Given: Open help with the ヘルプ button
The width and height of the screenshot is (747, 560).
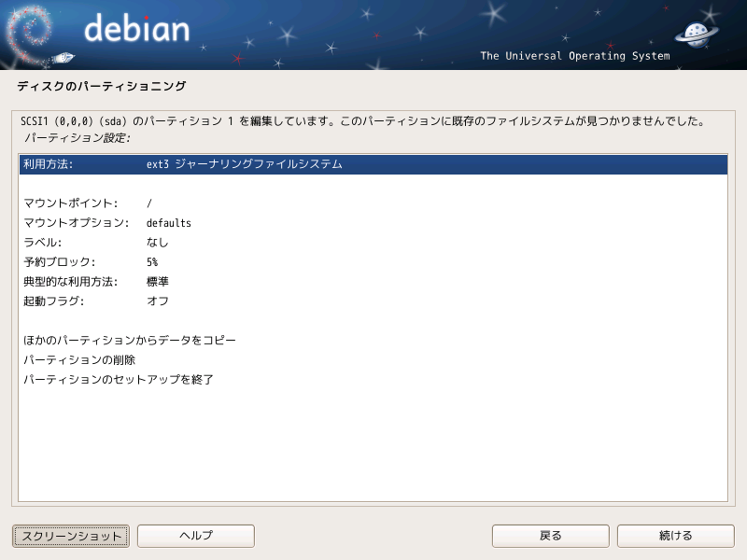Looking at the screenshot, I should click(196, 536).
